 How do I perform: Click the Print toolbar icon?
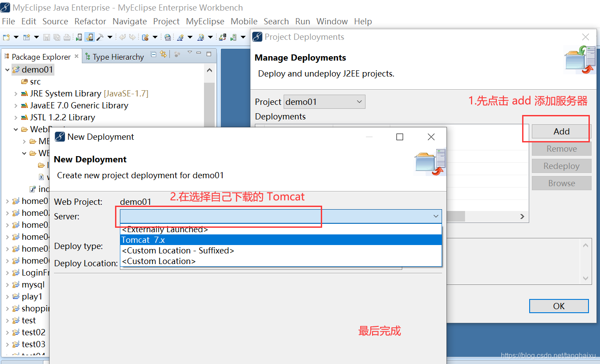[67, 37]
